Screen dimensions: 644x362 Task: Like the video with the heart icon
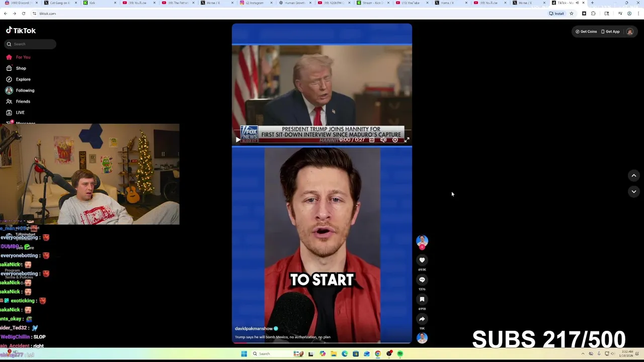[422, 260]
